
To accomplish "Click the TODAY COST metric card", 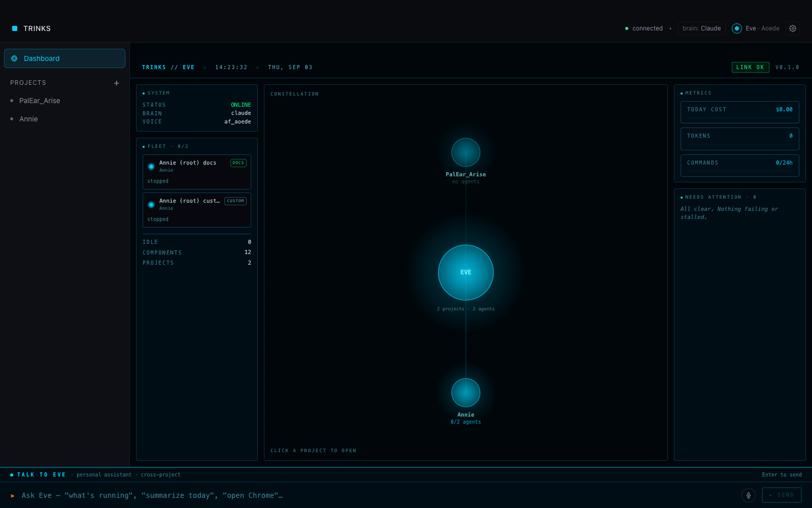I will [x=740, y=112].
